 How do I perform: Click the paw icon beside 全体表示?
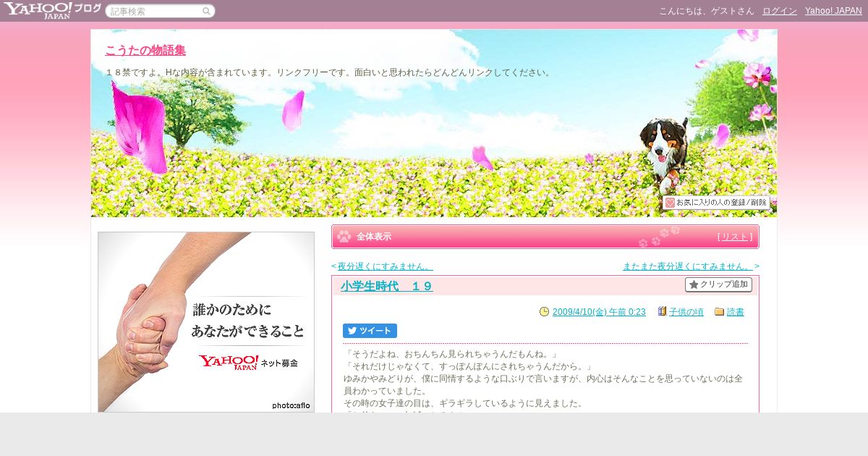click(344, 236)
